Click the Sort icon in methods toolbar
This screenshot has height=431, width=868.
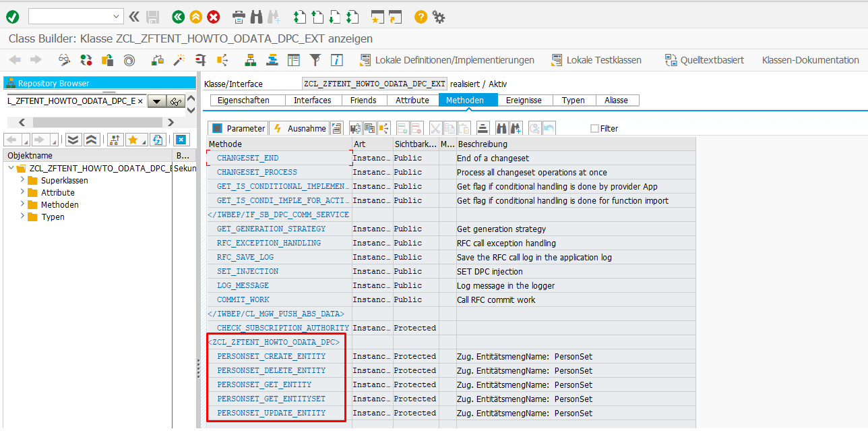(x=483, y=128)
